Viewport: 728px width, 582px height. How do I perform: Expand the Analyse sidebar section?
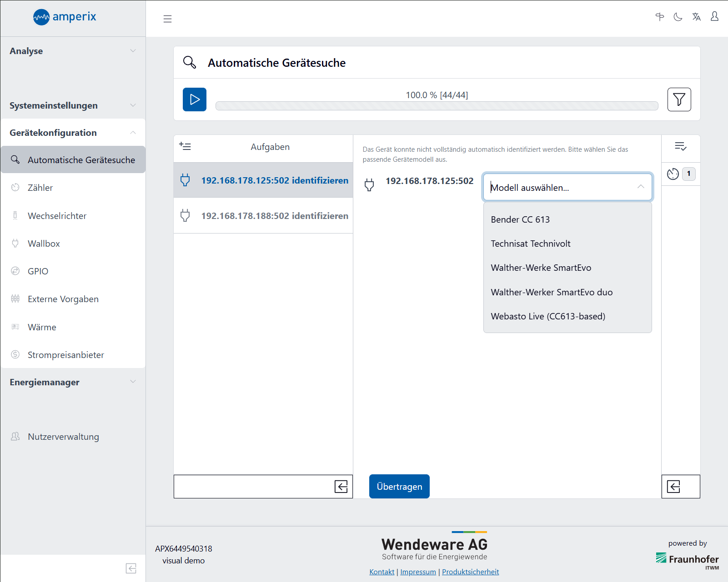73,51
